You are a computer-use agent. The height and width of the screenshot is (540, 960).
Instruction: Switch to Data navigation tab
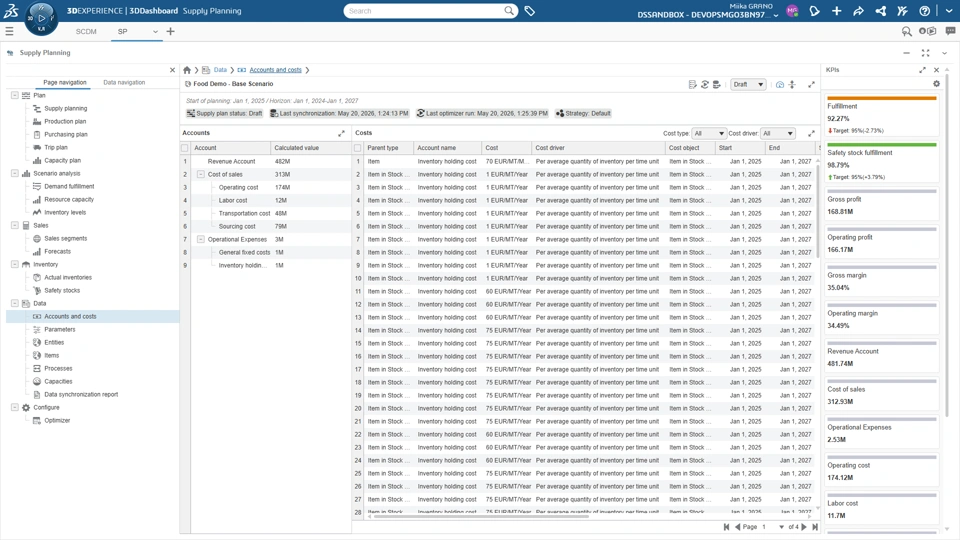(124, 83)
